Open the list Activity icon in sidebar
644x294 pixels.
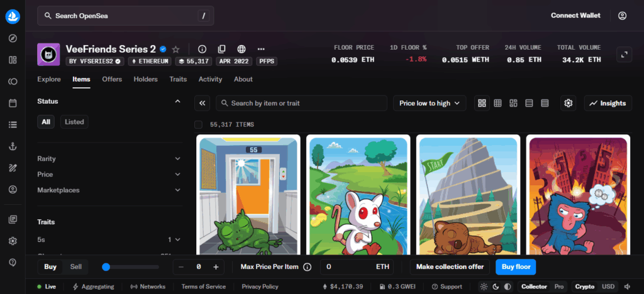(13, 124)
